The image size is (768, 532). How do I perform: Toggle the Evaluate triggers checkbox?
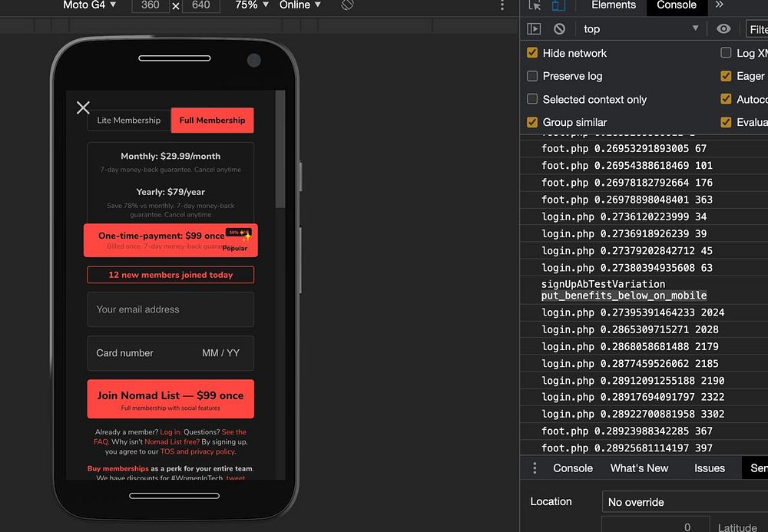(726, 122)
